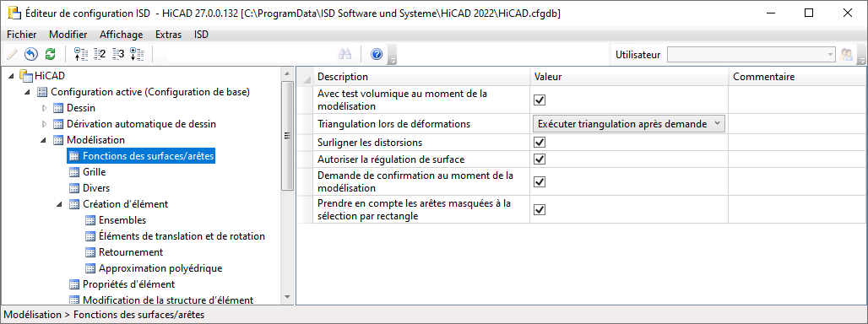Click the expand all tree levels icon

(x=137, y=54)
